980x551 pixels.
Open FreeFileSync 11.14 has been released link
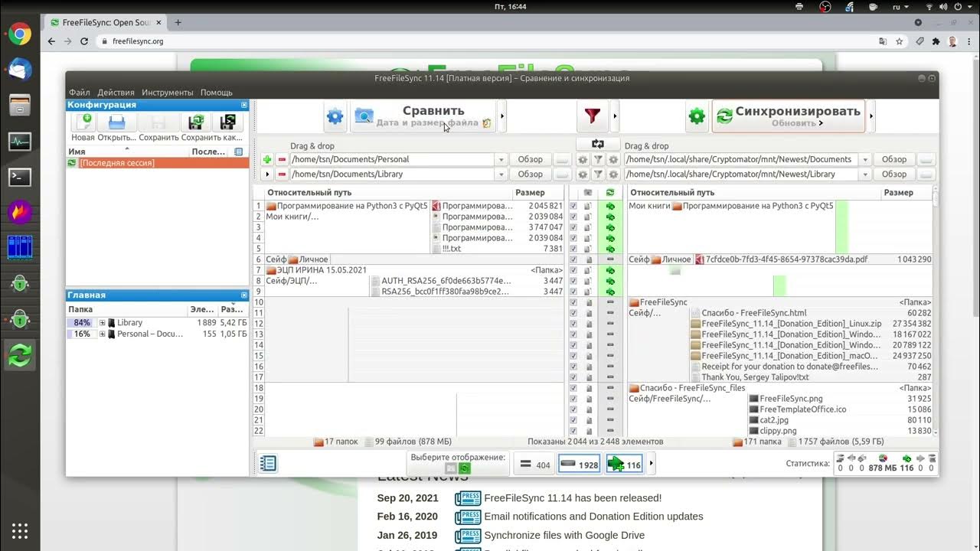[x=573, y=498]
